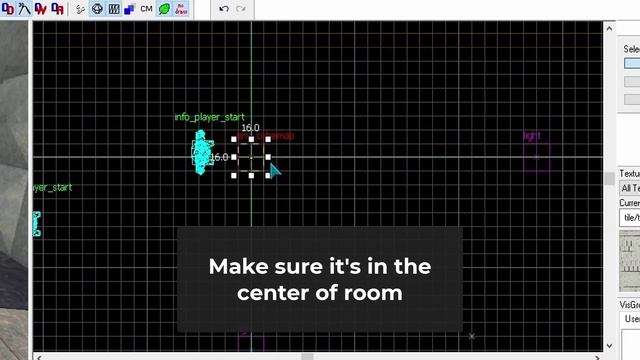The height and width of the screenshot is (360, 640).
Task: Toggle the pink no draw icon
Action: [181, 9]
